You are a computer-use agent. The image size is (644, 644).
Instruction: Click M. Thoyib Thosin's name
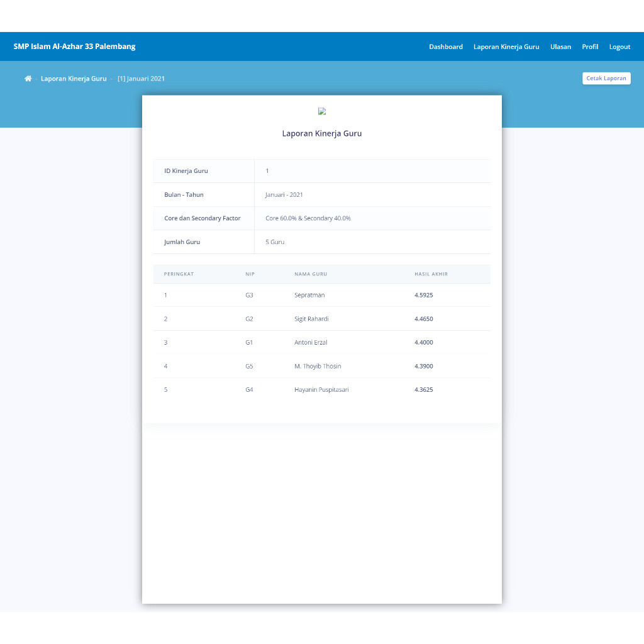point(318,366)
